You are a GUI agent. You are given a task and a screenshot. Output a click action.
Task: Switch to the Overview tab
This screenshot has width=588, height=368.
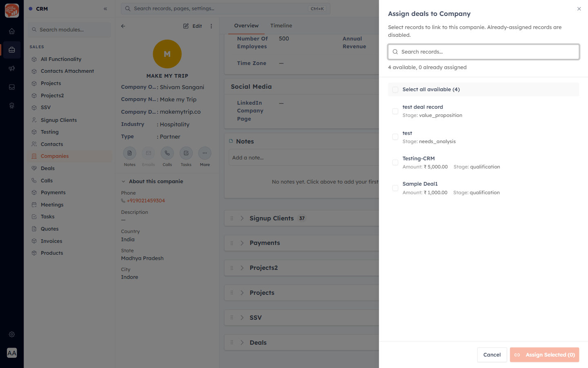[246, 25]
